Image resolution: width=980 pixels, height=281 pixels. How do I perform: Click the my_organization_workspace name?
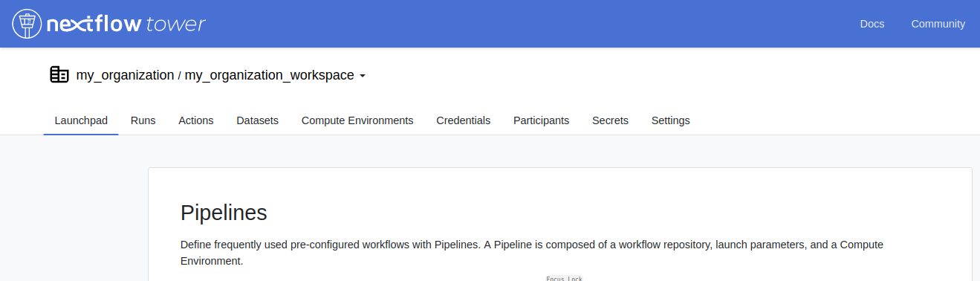point(269,75)
